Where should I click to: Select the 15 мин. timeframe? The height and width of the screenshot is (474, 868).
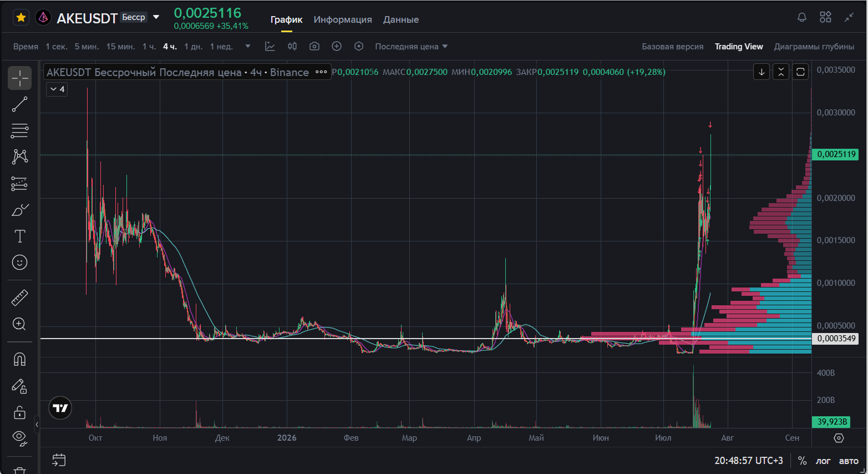click(120, 47)
